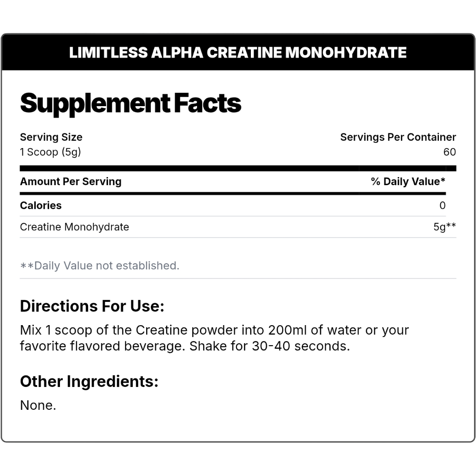Viewport: 476px width, 476px height.
Task: Select the 'Creatine Monohydrate' ingredient name
Action: click(74, 227)
